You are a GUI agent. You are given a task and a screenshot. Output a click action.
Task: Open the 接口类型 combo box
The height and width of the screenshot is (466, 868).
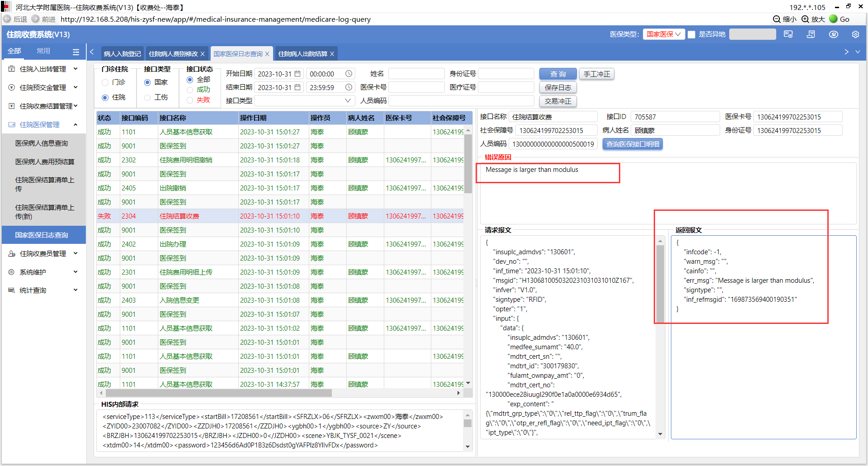pos(303,100)
